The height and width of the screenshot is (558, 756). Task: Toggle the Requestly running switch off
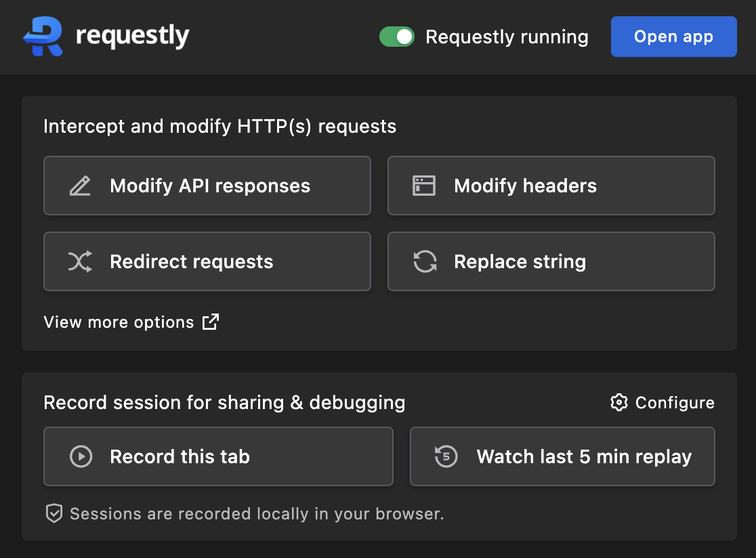coord(397,37)
